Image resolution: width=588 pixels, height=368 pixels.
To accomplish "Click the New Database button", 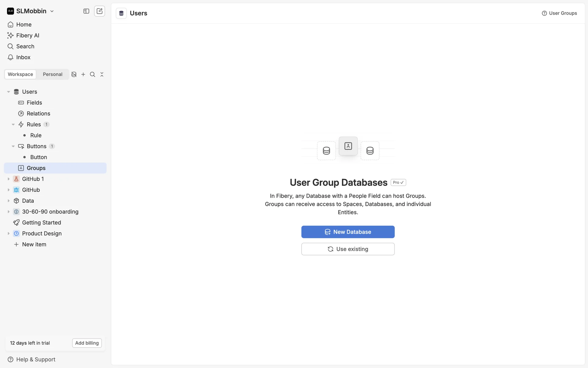I will click(x=348, y=232).
